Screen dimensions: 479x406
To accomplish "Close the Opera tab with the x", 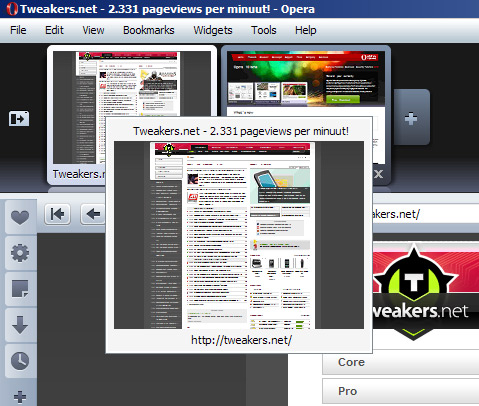I will pyautogui.click(x=378, y=174).
